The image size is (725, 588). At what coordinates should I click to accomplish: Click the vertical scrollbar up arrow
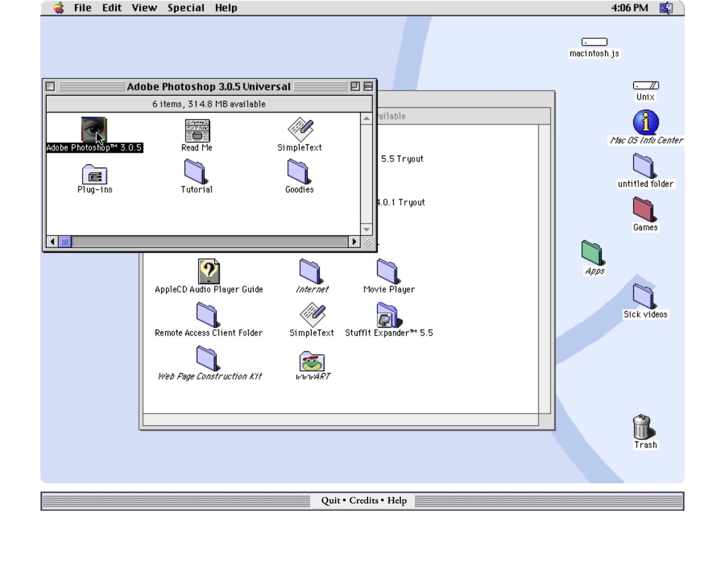(367, 119)
